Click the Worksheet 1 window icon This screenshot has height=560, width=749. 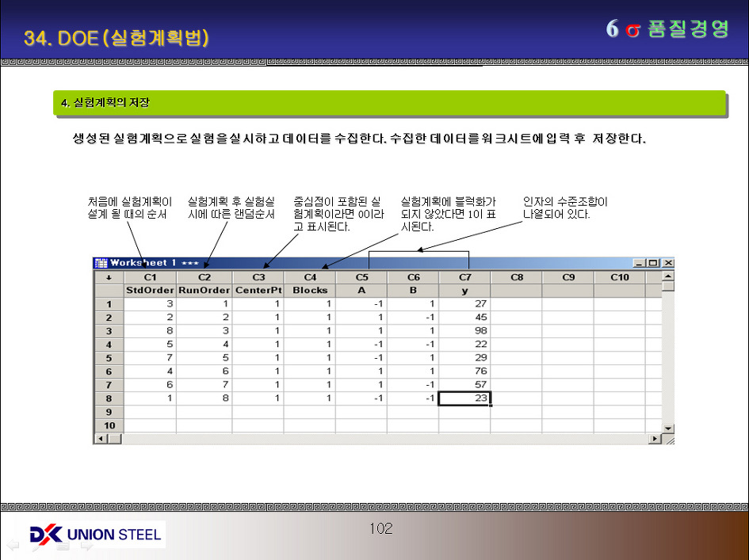point(101,263)
